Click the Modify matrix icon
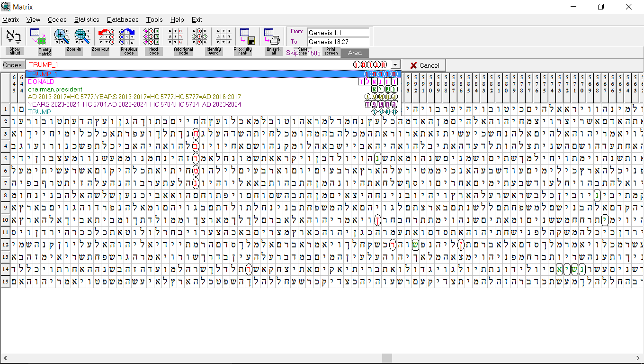 click(x=38, y=36)
